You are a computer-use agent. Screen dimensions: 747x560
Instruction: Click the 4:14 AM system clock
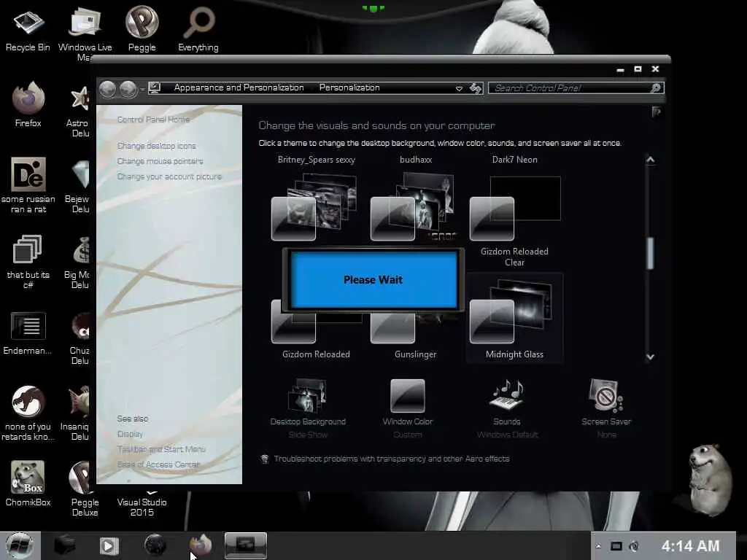pos(690,545)
